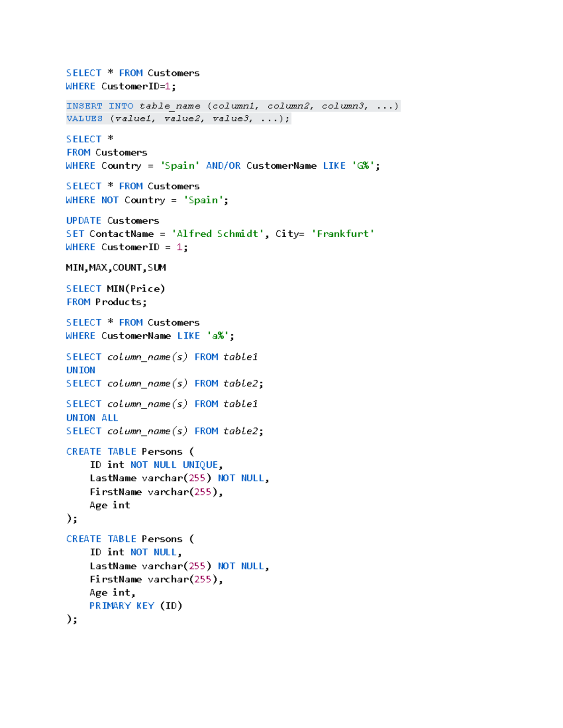Click the column2 placeholder in INSERT statement
The image size is (563, 728).
coord(289,106)
